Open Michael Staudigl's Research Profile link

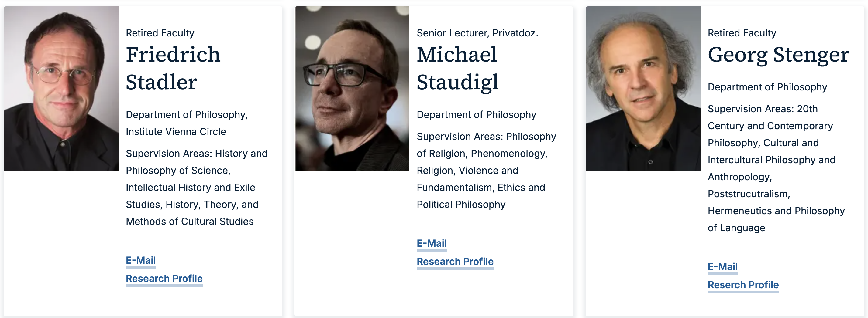point(455,261)
